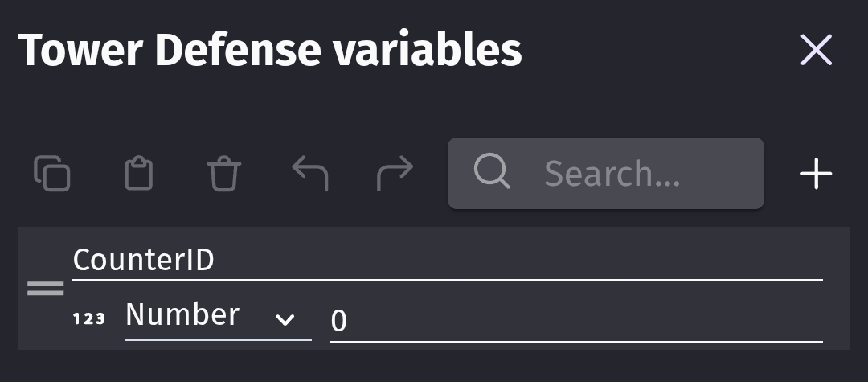Undo the last variable change
Viewport: 868px width, 382px height.
pyautogui.click(x=309, y=174)
